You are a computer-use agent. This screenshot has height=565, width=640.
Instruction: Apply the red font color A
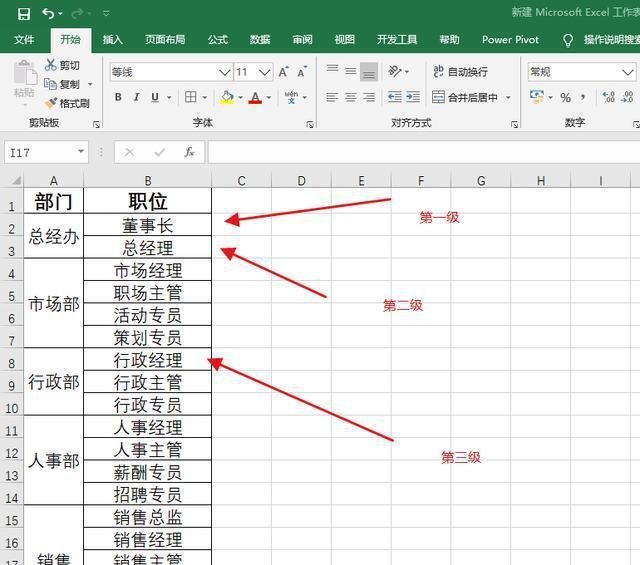pos(255,97)
